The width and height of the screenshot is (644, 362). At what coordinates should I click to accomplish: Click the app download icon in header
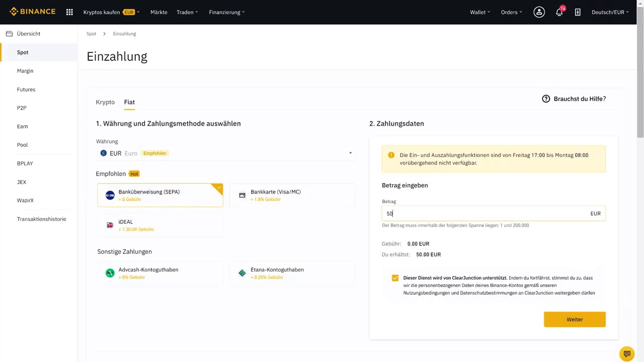pos(578,12)
